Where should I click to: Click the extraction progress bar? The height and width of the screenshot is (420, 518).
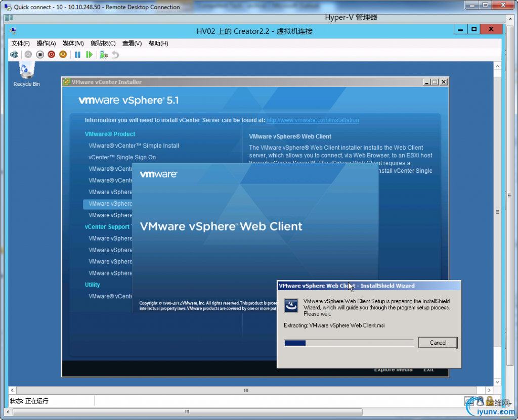point(349,343)
